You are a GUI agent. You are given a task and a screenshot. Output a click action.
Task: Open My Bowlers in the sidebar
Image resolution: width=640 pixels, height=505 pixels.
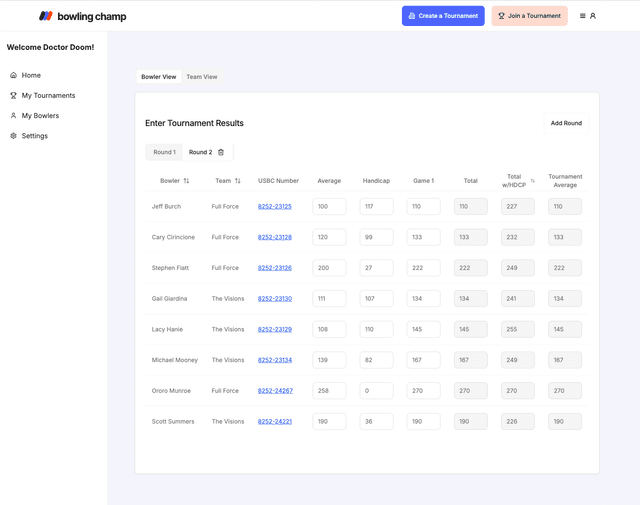pos(40,116)
